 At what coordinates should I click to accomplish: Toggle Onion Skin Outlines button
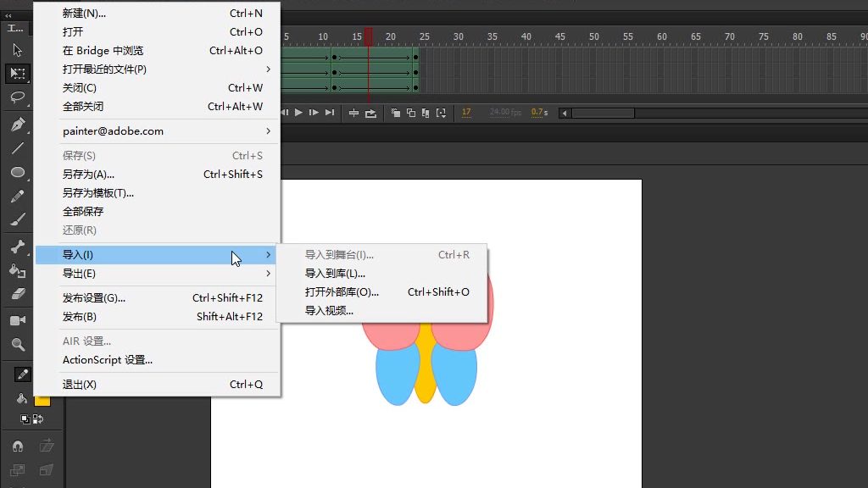(x=411, y=113)
